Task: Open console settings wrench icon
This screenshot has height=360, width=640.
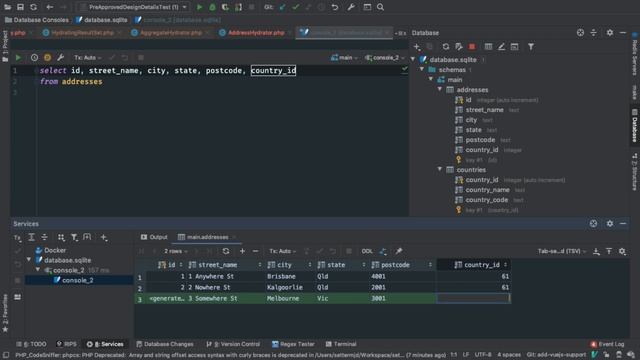Action: (x=60, y=58)
